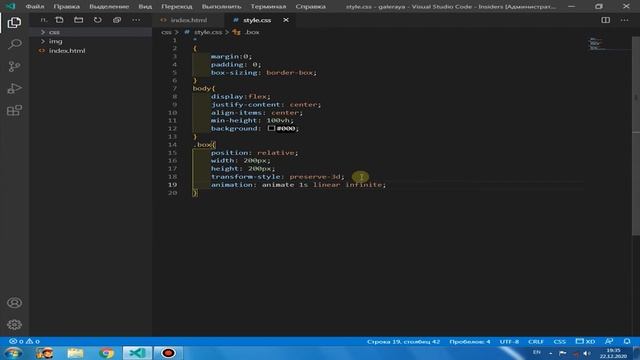Show hidden tray icons arrow
This screenshot has width=640, height=360.
550,353
